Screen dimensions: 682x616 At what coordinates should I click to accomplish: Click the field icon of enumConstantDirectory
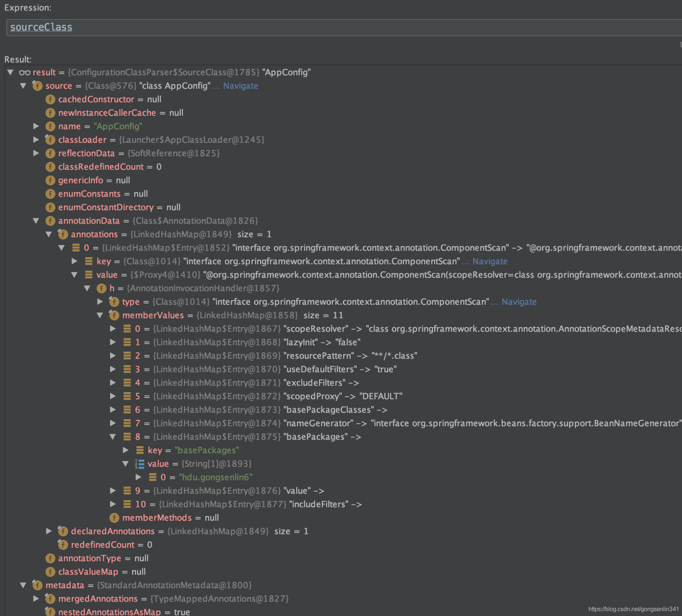[50, 207]
